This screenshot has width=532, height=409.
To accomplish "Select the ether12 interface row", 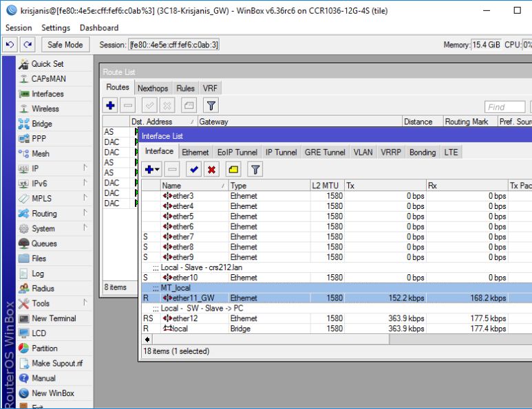I will (337, 318).
